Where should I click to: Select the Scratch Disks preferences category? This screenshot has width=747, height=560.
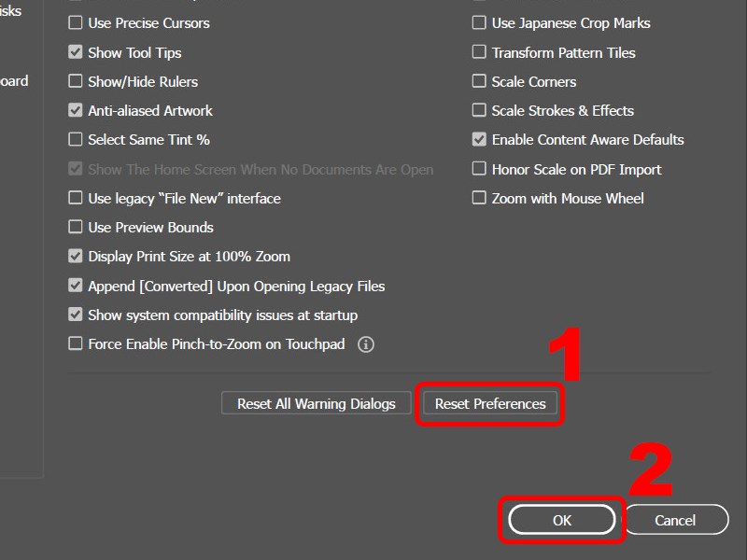click(13, 12)
